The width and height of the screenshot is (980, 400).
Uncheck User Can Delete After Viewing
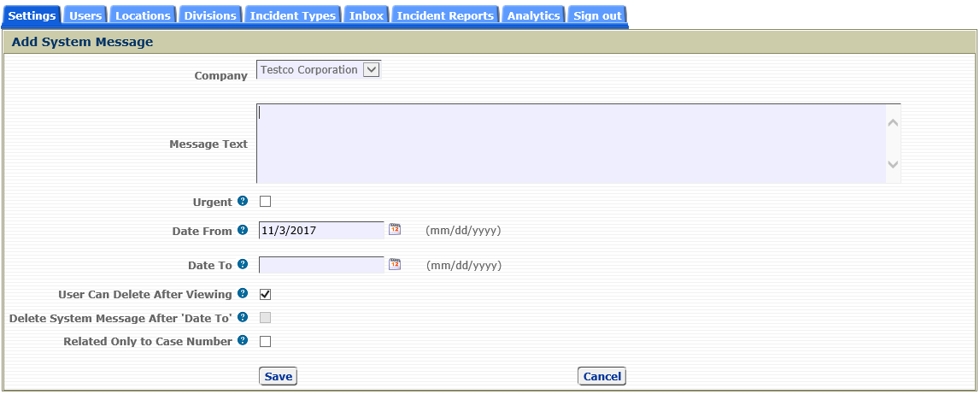(x=265, y=294)
